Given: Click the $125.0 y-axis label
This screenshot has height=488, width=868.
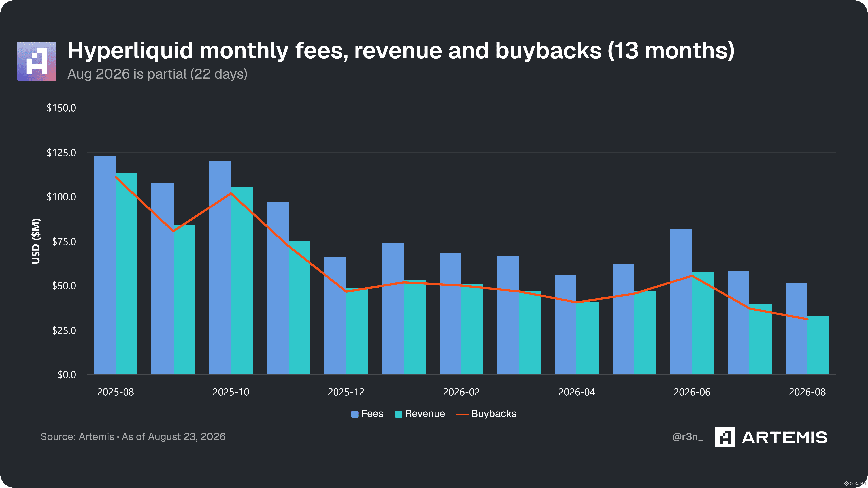Looking at the screenshot, I should pyautogui.click(x=61, y=153).
